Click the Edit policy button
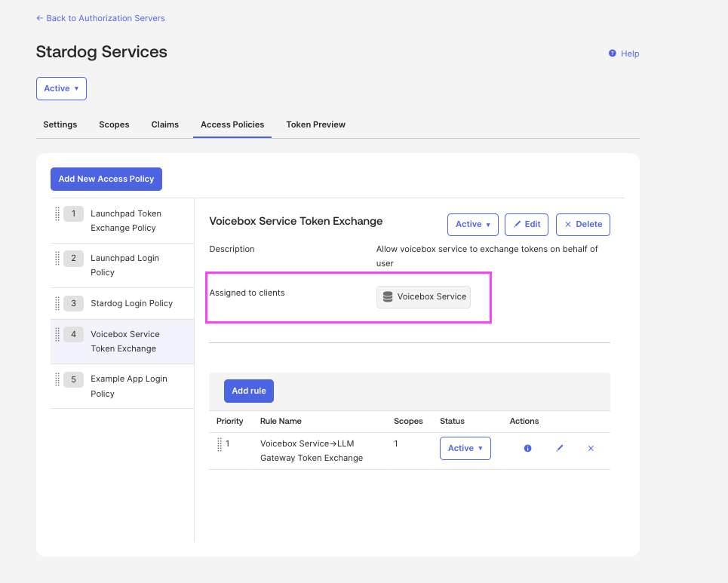Image resolution: width=728 pixels, height=583 pixels. (527, 225)
